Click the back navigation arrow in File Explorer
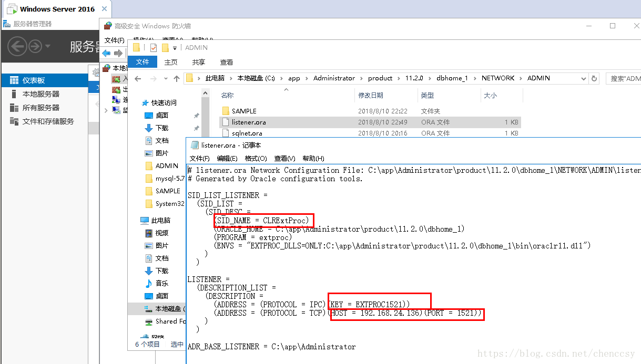641x364 pixels. coord(138,78)
